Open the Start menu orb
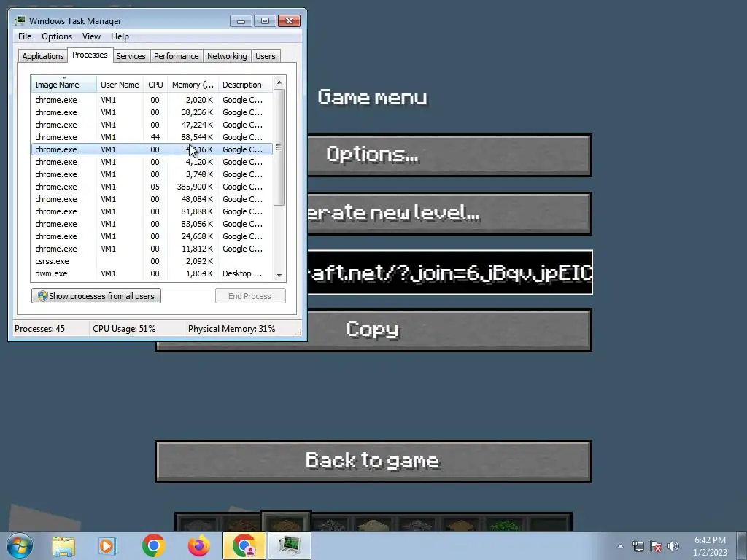747x560 pixels. point(19,545)
